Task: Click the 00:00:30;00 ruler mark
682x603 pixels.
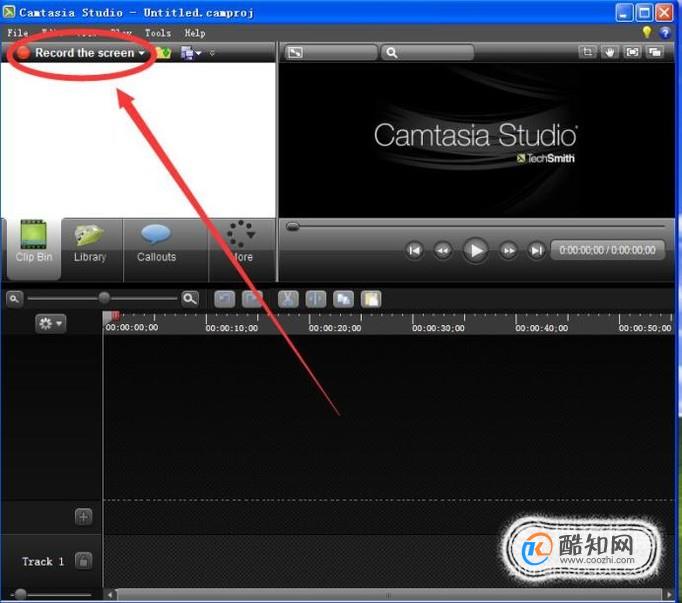Action: click(438, 328)
